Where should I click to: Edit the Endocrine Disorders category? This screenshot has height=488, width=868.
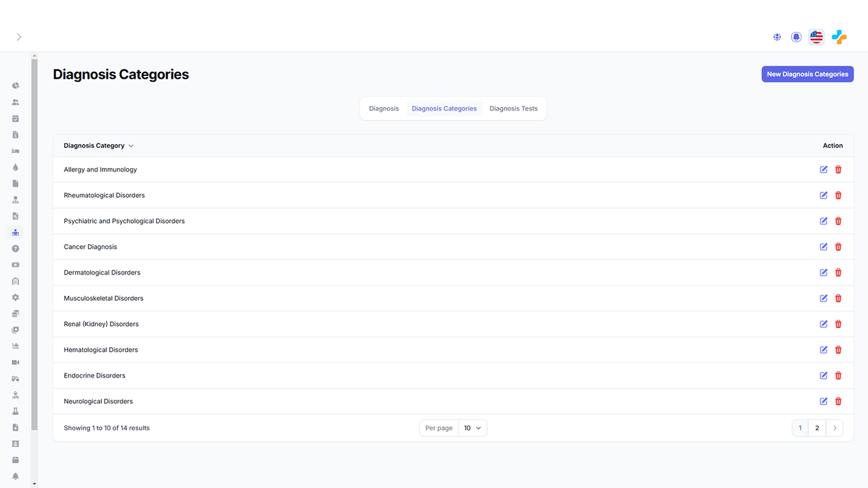(823, 375)
